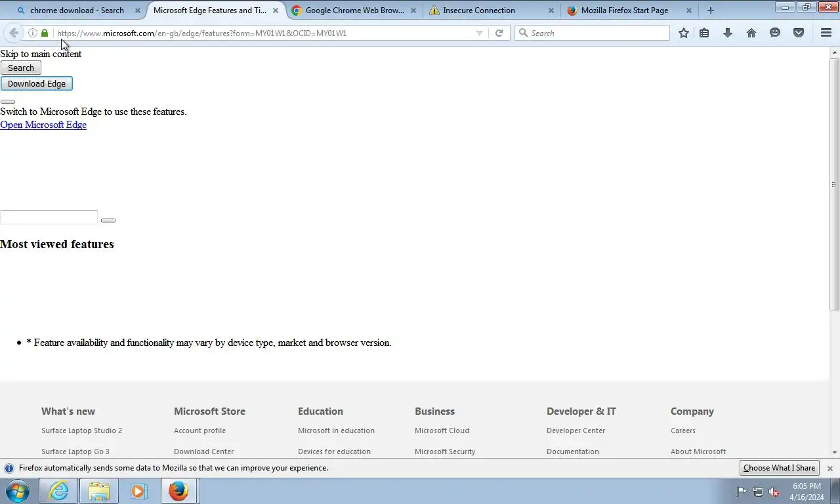Click the Choose What I Share button
The image size is (840, 504).
779,468
